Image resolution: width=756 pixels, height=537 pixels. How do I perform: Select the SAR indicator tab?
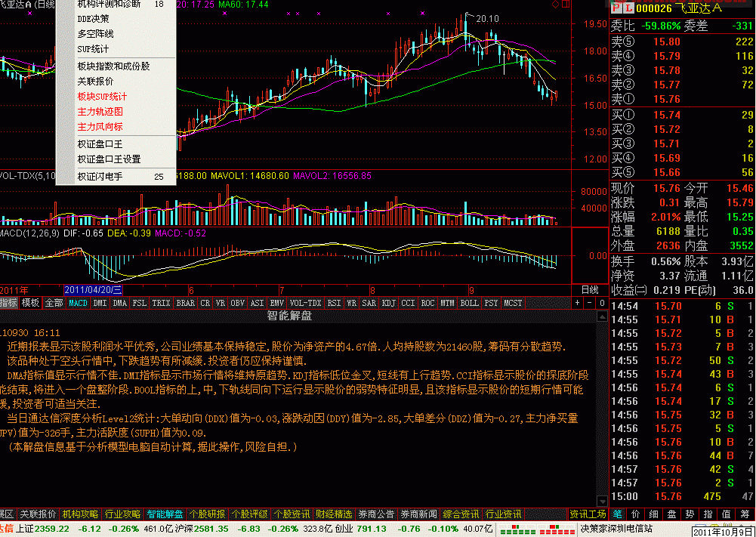[x=369, y=303]
